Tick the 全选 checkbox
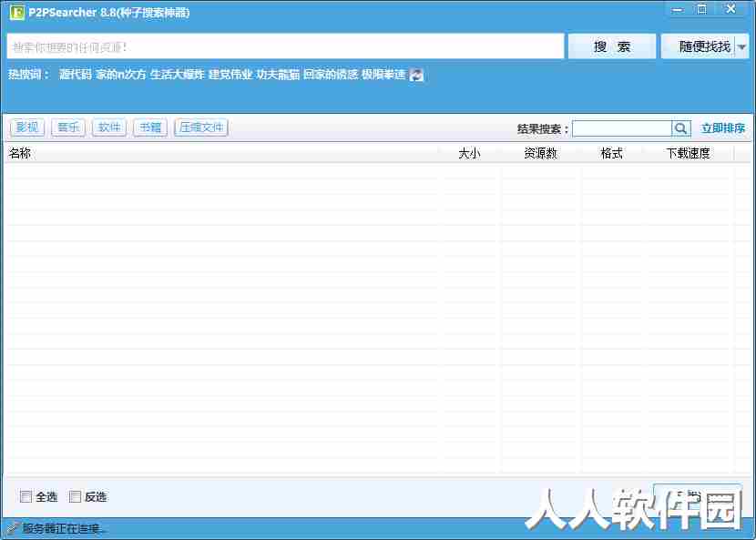This screenshot has height=540, width=756. (26, 496)
